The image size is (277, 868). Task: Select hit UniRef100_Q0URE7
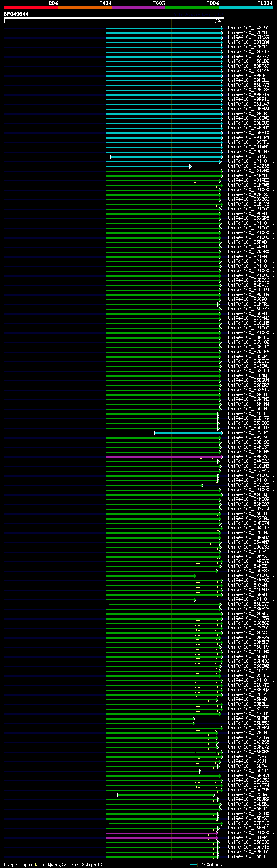click(x=248, y=613)
